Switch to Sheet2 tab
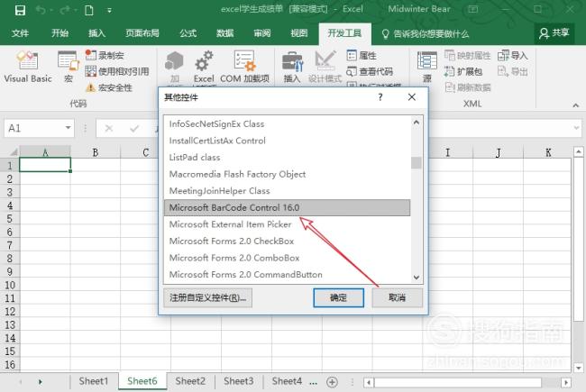The height and width of the screenshot is (392, 586). click(190, 381)
